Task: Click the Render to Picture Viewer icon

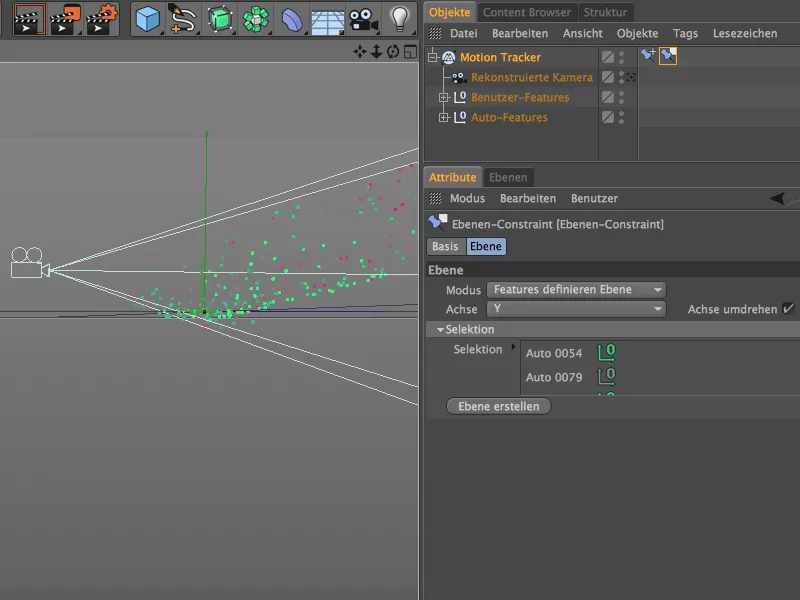Action: pyautogui.click(x=66, y=19)
